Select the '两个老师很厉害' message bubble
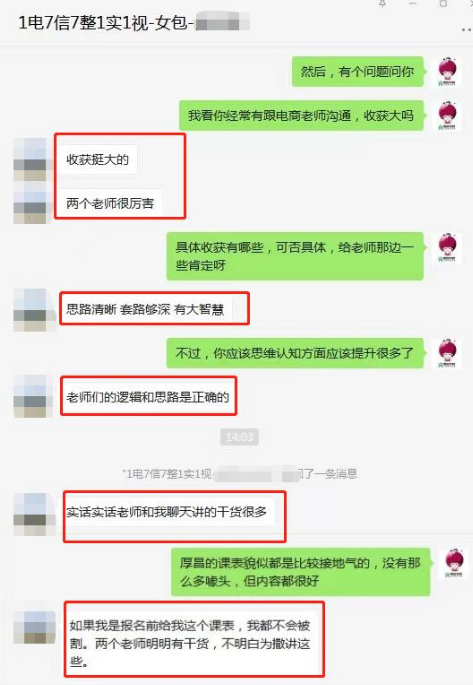 [x=110, y=203]
